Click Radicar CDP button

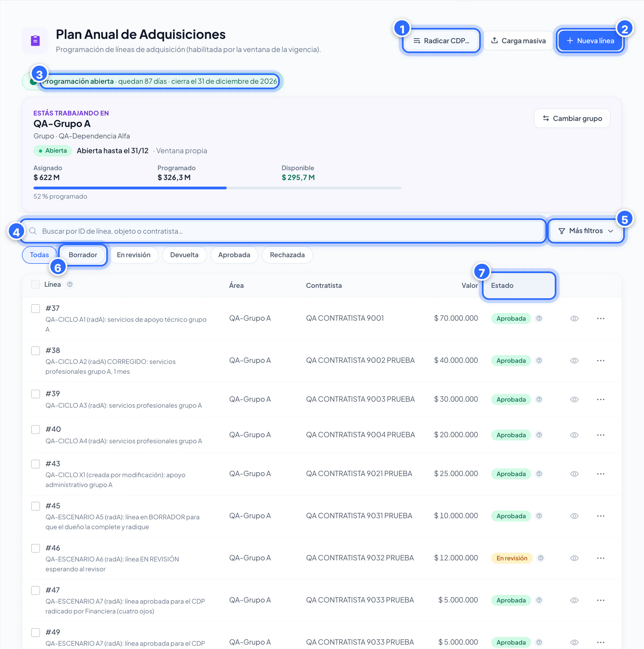441,41
